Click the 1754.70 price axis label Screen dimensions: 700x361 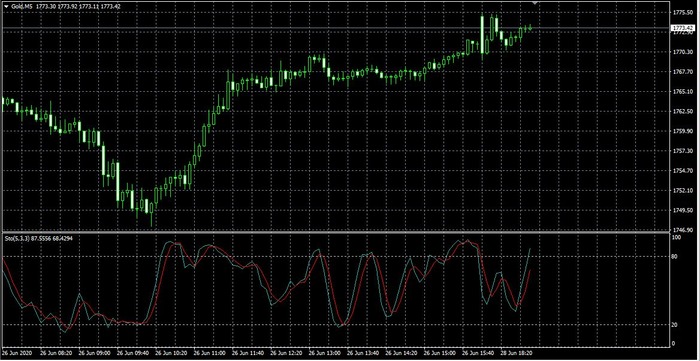683,171
